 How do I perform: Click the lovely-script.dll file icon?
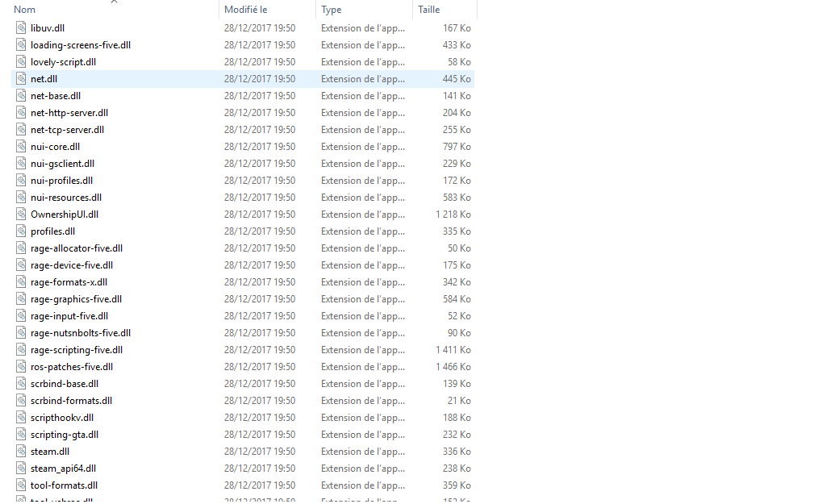21,61
